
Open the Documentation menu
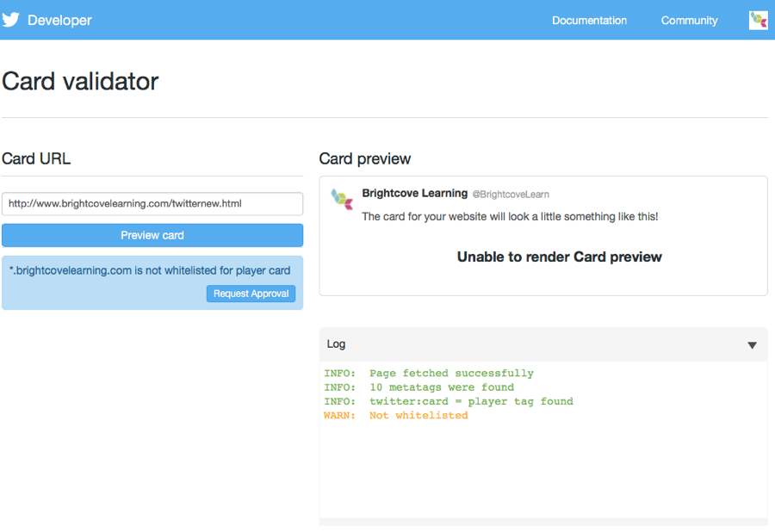pyautogui.click(x=589, y=21)
